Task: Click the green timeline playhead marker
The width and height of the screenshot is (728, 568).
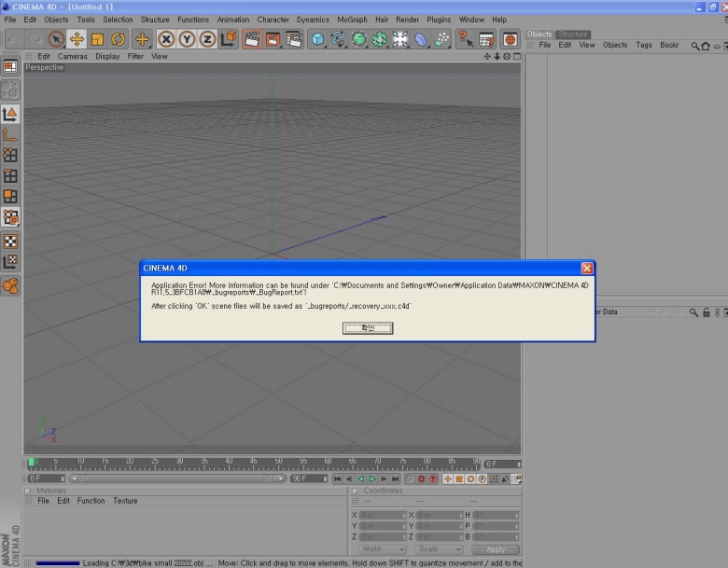Action: coord(31,462)
